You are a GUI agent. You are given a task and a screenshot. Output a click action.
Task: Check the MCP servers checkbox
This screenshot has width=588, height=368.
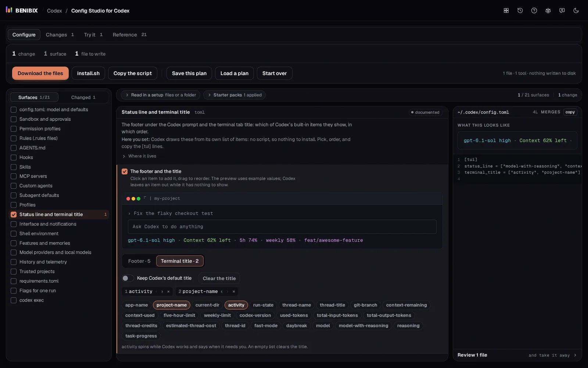coord(14,176)
